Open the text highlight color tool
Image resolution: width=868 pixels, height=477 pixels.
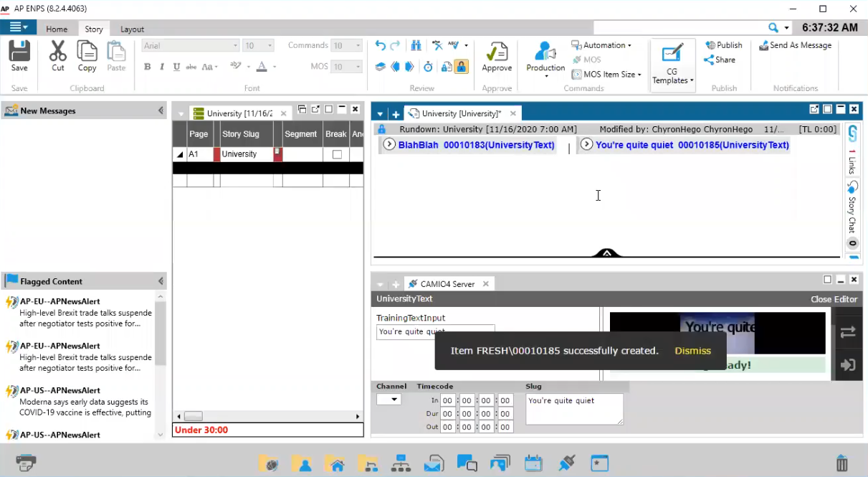(235, 67)
